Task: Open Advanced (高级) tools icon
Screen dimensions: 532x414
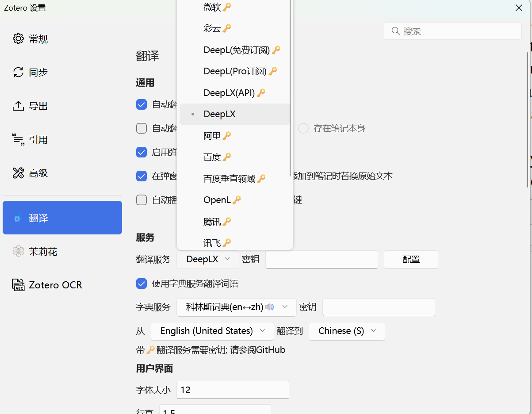Action: 18,173
